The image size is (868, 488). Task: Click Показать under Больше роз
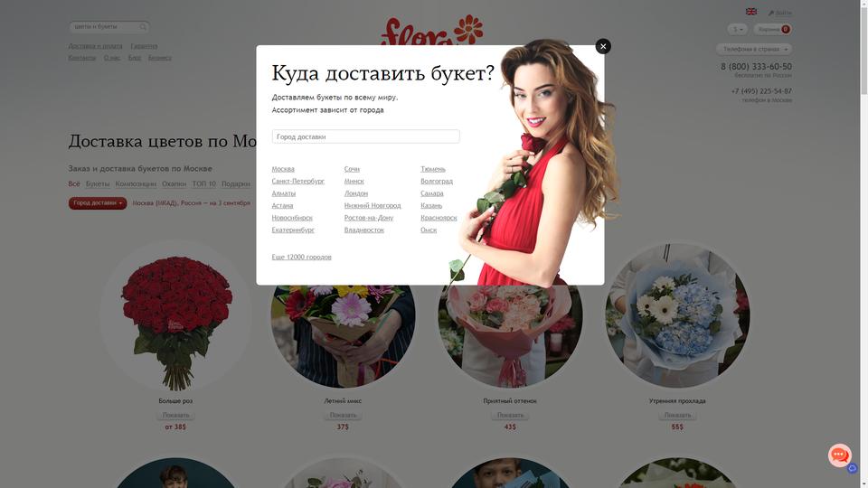point(175,416)
